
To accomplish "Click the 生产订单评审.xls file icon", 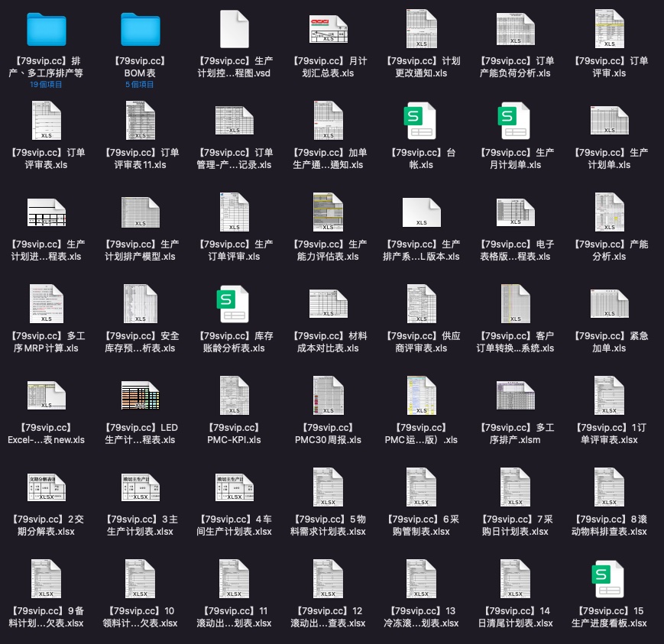I will click(x=234, y=212).
